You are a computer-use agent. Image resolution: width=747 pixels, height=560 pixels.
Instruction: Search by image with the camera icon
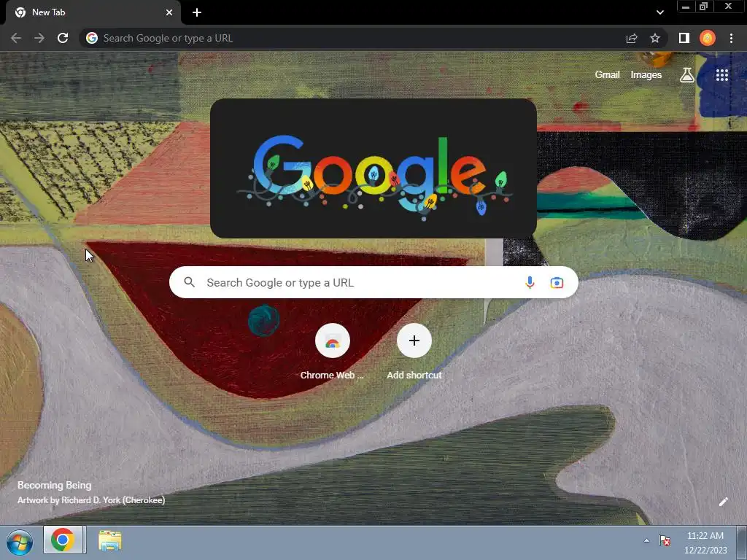[x=557, y=282]
